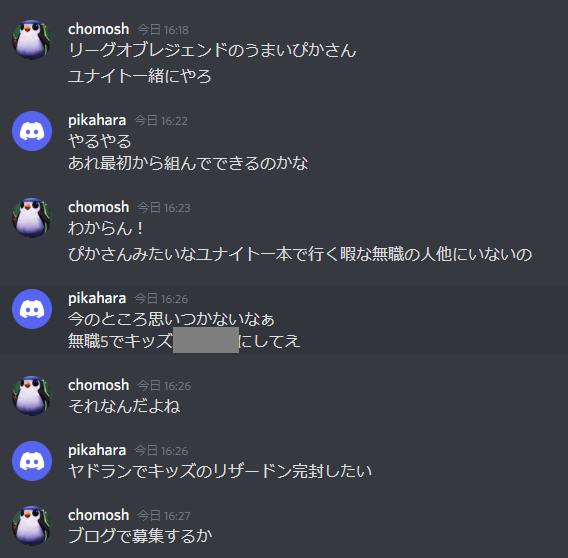This screenshot has width=568, height=558.
Task: Click chomosh username at 16:27
Action: coord(98,515)
